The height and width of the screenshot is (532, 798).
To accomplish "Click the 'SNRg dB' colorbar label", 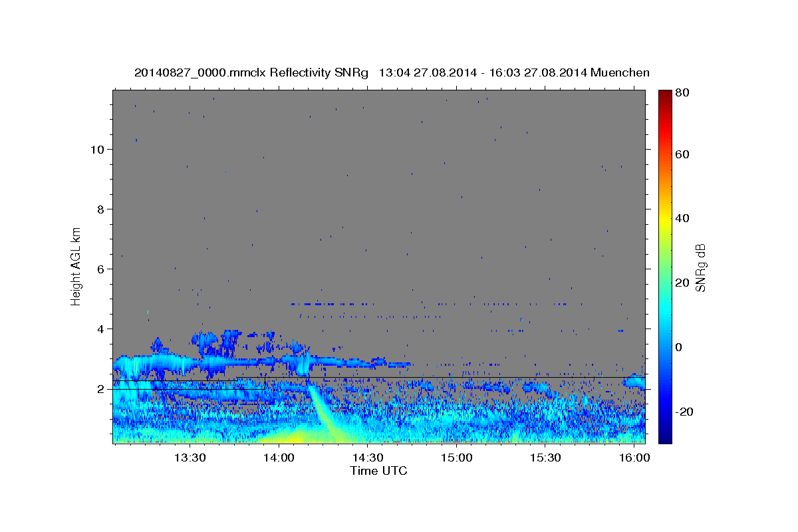I will tap(700, 267).
